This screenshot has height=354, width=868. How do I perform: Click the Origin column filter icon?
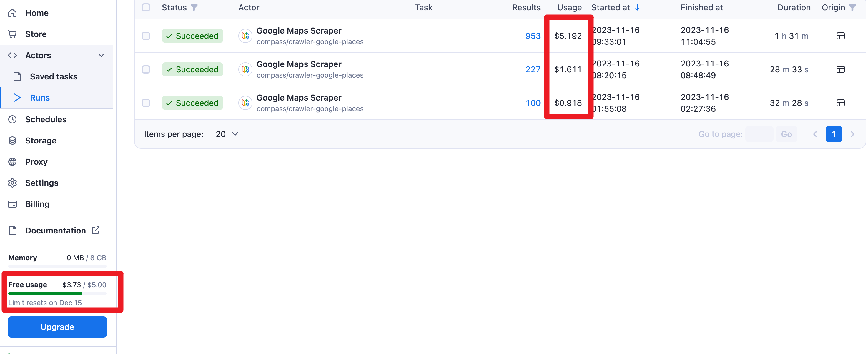pyautogui.click(x=852, y=7)
